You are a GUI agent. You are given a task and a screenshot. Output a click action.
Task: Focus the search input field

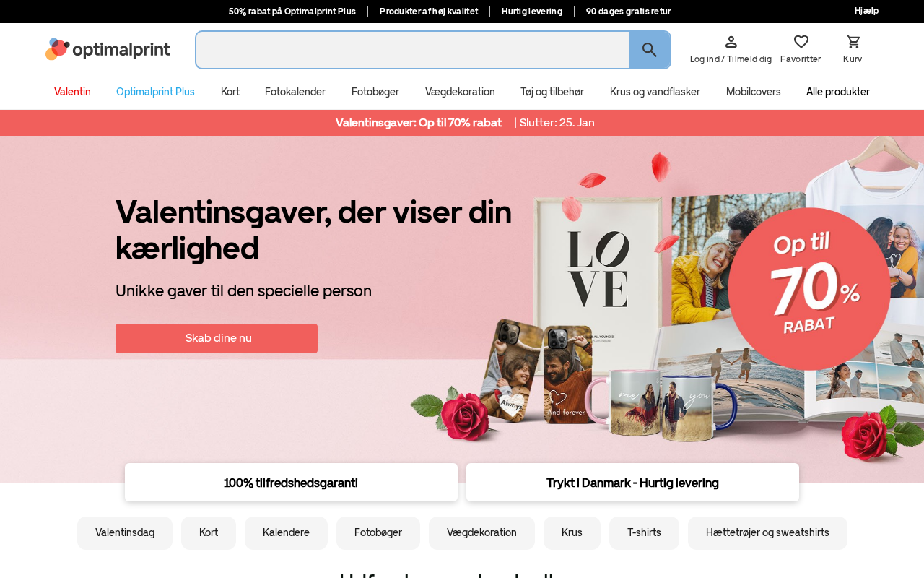click(413, 50)
